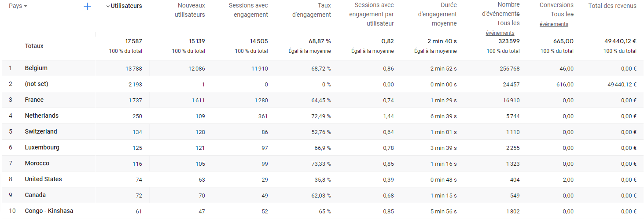Click the plus icon to add a dimension

tap(87, 6)
